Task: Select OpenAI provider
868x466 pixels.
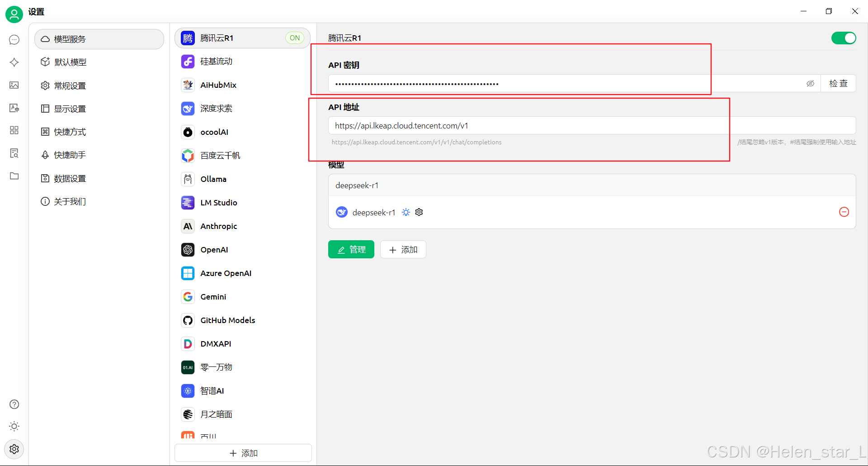Action: click(x=242, y=250)
